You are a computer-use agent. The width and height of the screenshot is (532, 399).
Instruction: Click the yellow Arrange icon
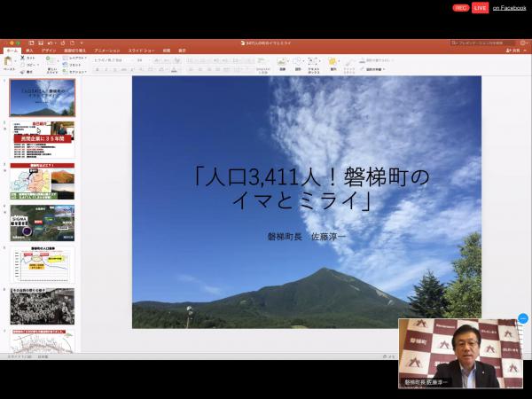click(332, 63)
